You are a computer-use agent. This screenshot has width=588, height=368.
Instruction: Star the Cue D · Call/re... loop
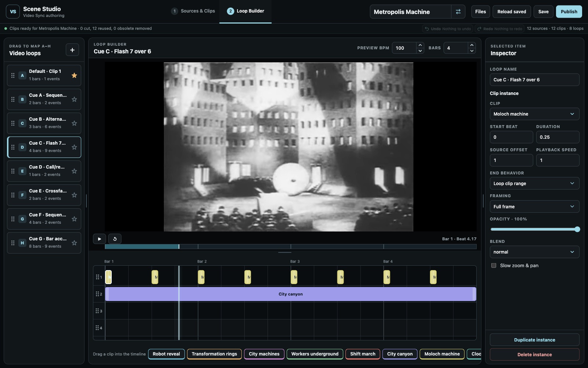pyautogui.click(x=74, y=171)
